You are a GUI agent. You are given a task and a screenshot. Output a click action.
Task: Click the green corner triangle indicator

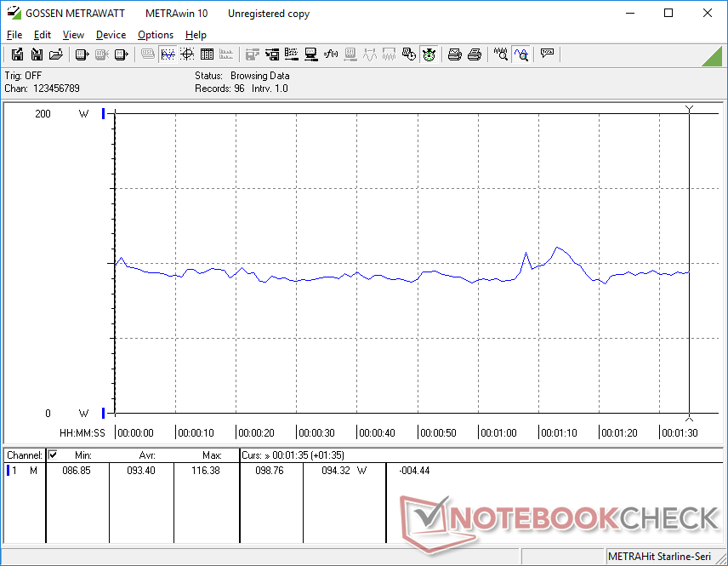click(x=712, y=56)
